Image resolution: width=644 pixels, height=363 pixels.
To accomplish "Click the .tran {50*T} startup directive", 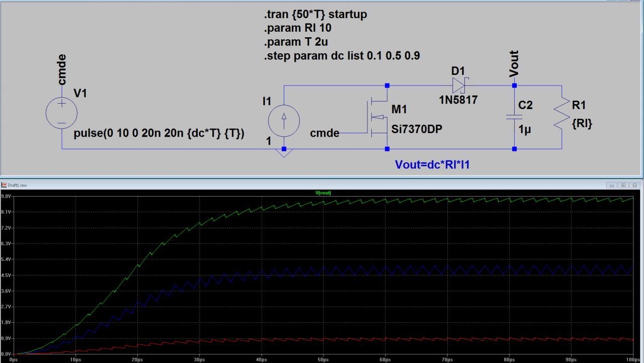I will click(x=315, y=15).
